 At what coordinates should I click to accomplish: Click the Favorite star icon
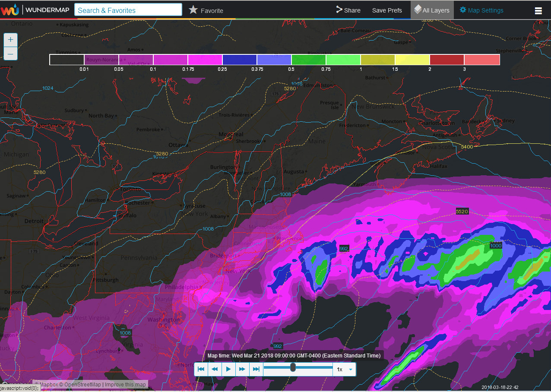click(193, 10)
